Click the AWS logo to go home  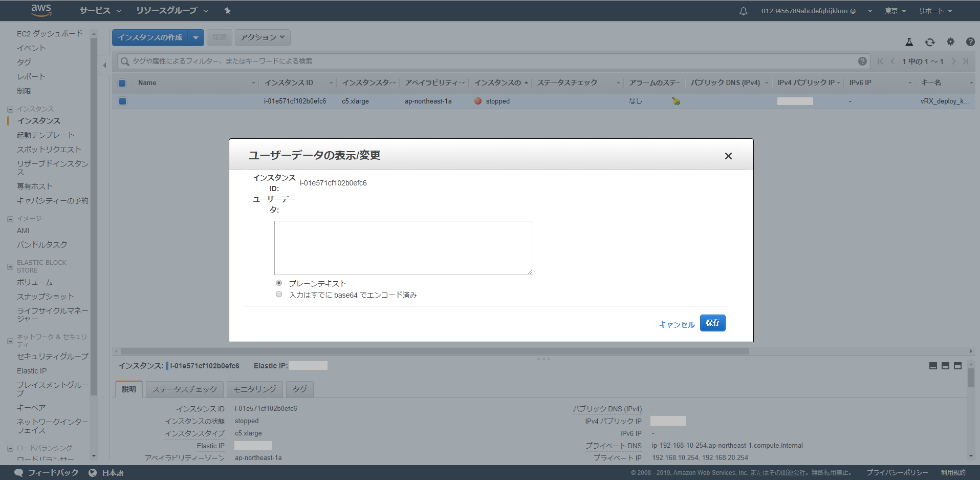coord(41,10)
